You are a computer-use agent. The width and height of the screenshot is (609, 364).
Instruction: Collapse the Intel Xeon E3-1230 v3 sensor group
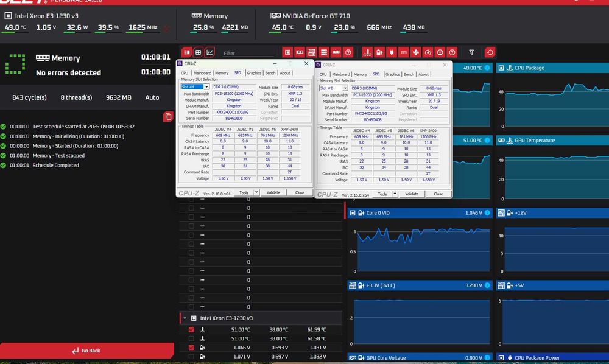point(185,318)
